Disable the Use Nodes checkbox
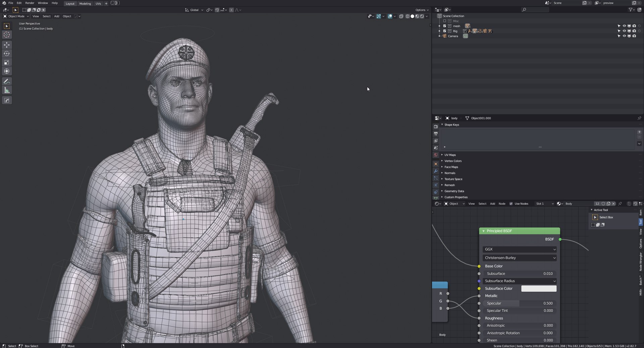644x348 pixels. [x=511, y=204]
